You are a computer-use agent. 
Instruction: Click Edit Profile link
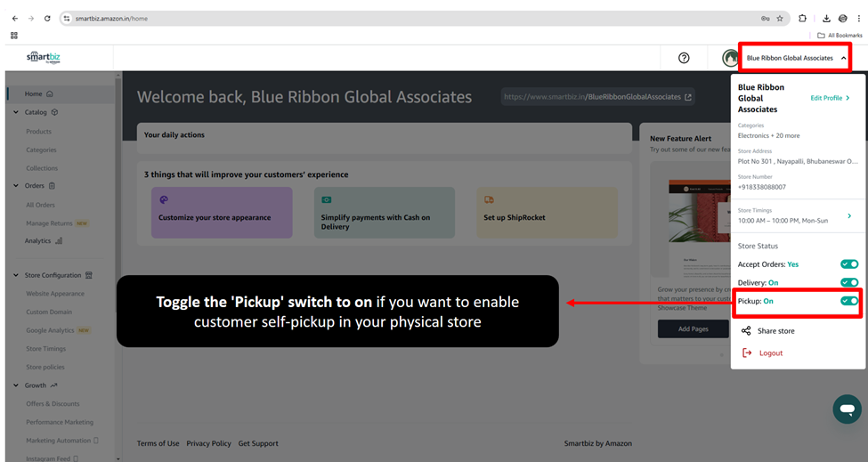point(830,98)
